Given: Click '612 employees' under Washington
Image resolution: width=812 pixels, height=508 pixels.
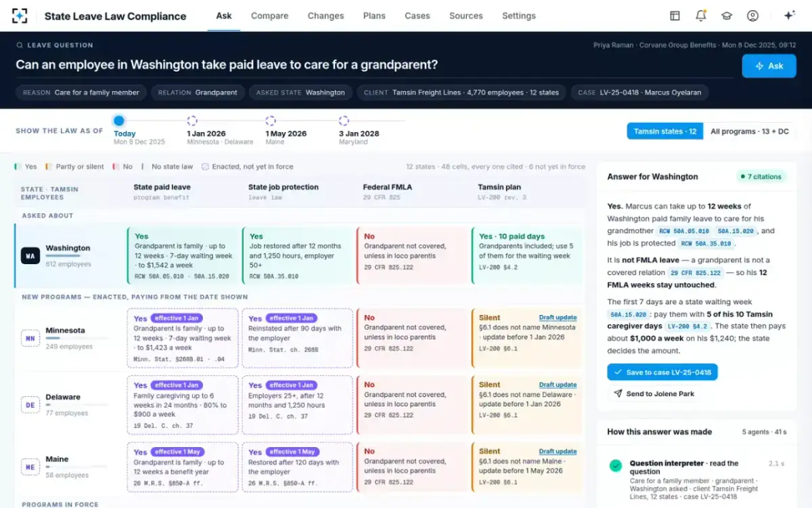Looking at the screenshot, I should click(x=68, y=264).
